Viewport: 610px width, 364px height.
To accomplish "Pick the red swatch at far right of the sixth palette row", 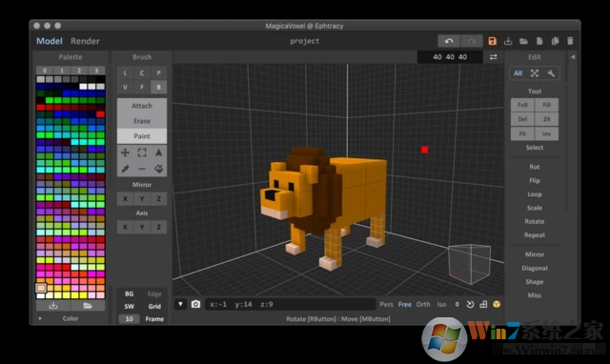I will (100, 114).
